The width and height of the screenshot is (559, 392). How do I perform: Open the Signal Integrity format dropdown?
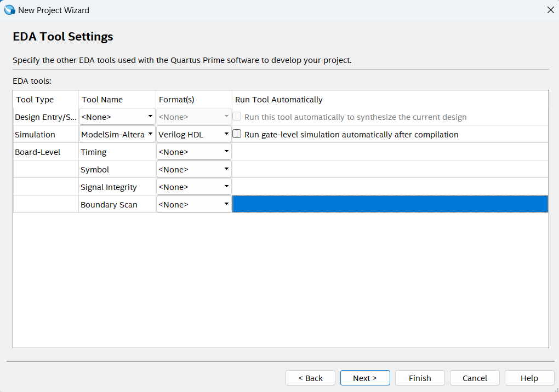pyautogui.click(x=194, y=187)
